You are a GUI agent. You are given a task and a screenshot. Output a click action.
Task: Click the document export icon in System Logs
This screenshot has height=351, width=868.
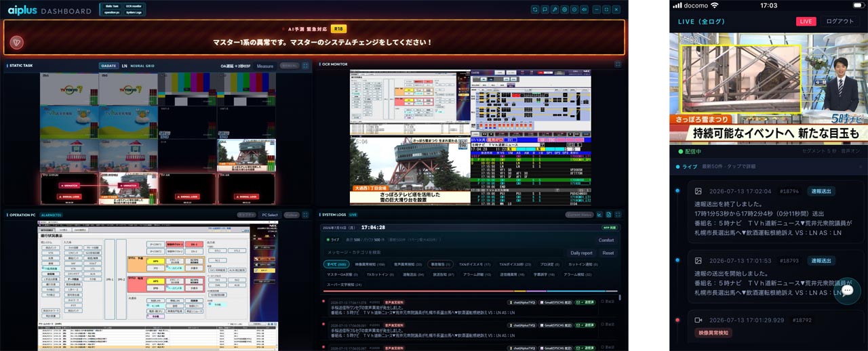pyautogui.click(x=609, y=214)
